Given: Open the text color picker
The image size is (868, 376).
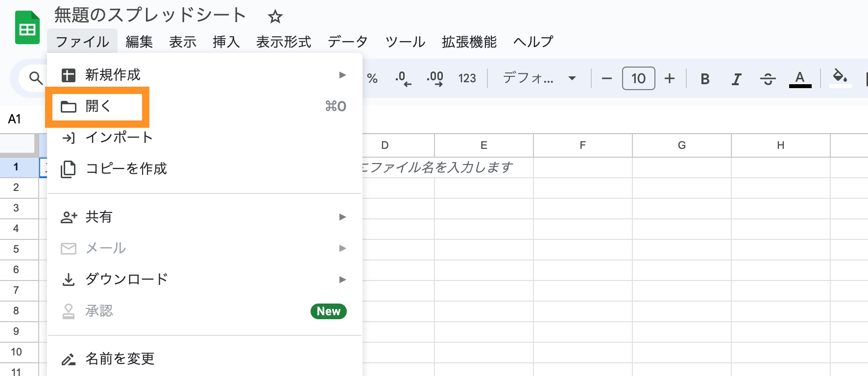Looking at the screenshot, I should [x=800, y=78].
